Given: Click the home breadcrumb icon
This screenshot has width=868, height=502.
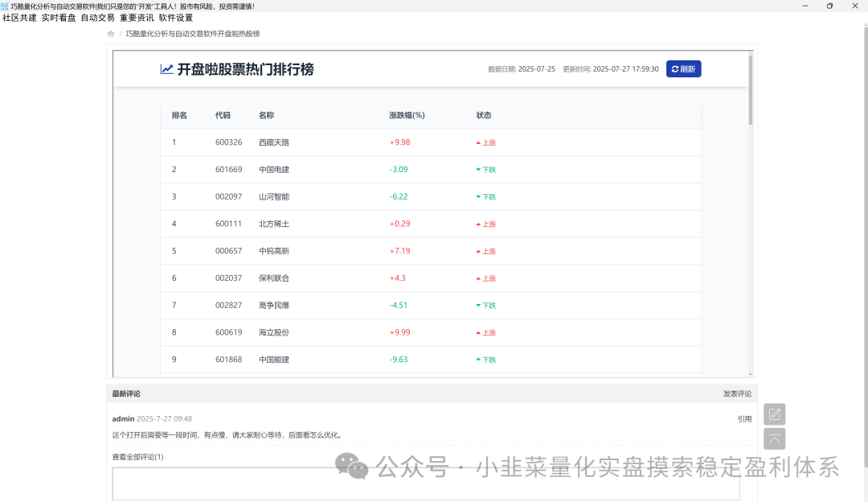Looking at the screenshot, I should [x=111, y=34].
